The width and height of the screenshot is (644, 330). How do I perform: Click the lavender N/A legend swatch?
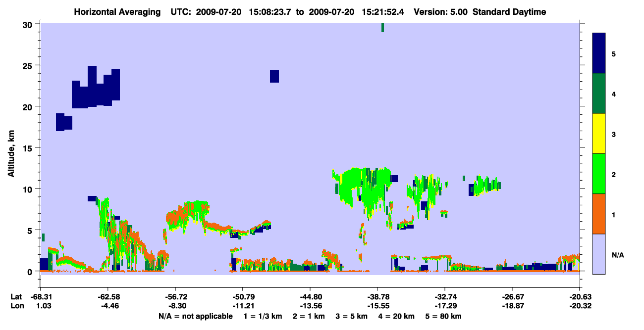pyautogui.click(x=599, y=254)
